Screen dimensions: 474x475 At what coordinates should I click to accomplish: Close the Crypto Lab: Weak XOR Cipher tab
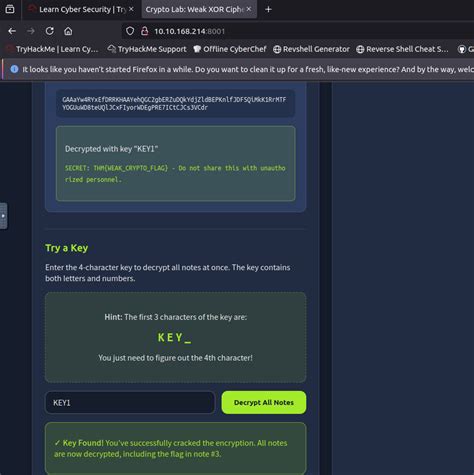[x=249, y=9]
